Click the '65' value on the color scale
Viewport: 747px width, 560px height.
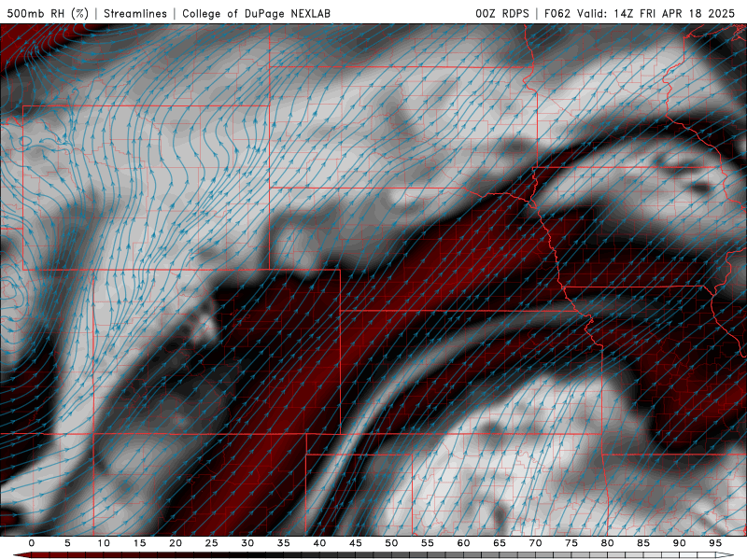500,543
